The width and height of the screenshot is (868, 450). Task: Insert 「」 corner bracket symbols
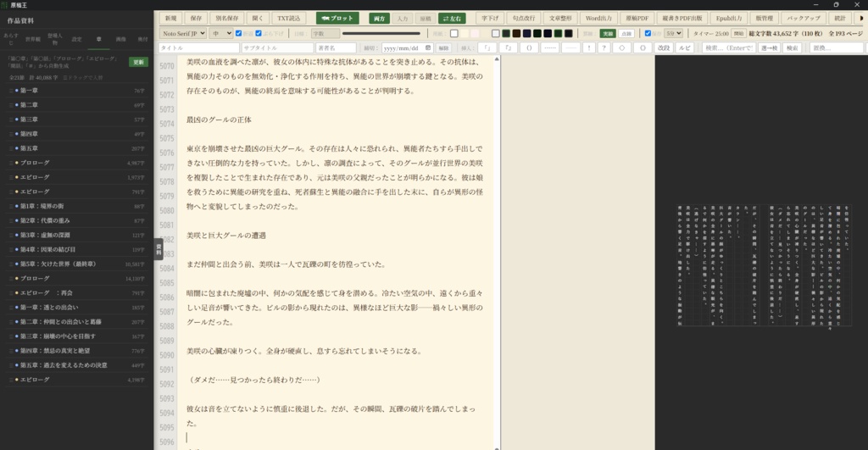click(487, 48)
